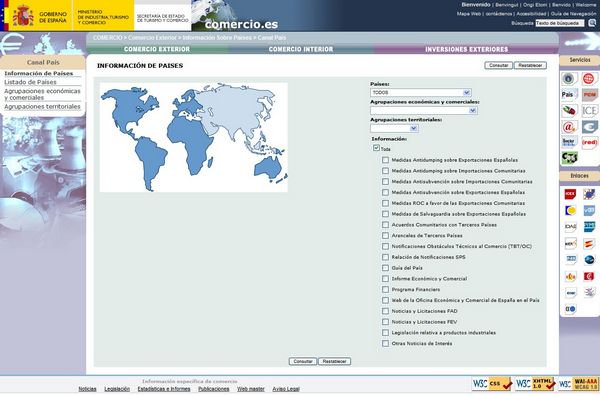
Task: Click Australia on the world map
Action: [268, 168]
